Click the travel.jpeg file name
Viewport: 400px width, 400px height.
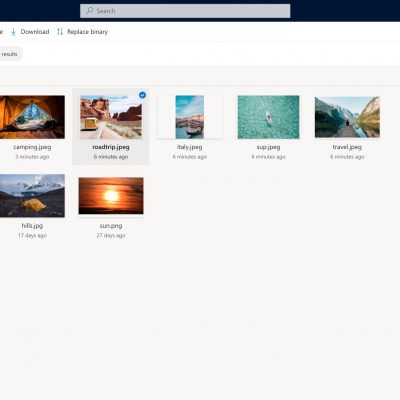[347, 147]
